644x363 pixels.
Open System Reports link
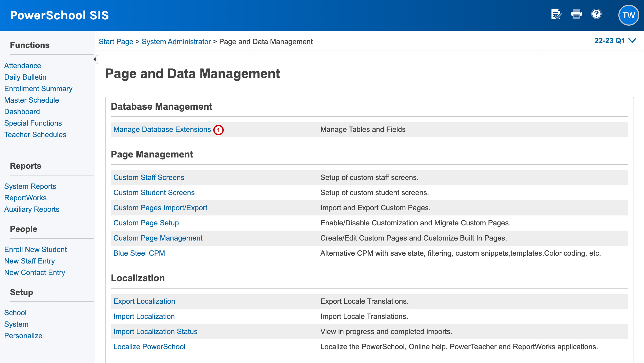click(x=30, y=186)
